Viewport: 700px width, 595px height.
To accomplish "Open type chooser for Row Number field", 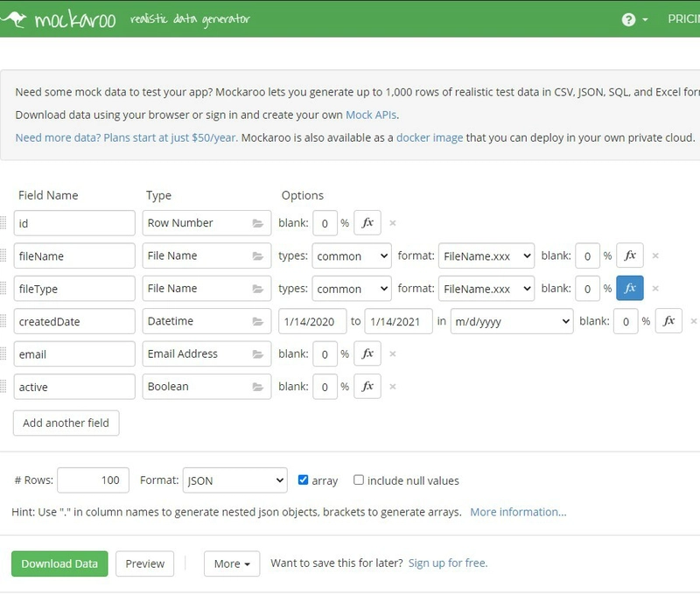I will tap(257, 223).
